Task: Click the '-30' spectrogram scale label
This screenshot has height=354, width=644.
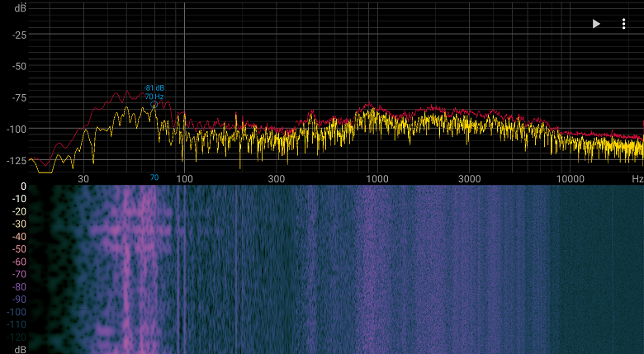Action: click(20, 224)
